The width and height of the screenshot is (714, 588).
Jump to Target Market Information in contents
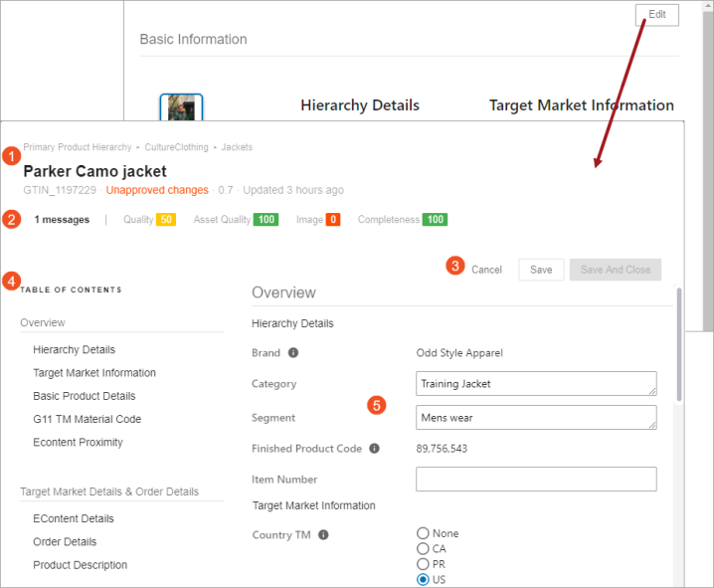pyautogui.click(x=94, y=372)
